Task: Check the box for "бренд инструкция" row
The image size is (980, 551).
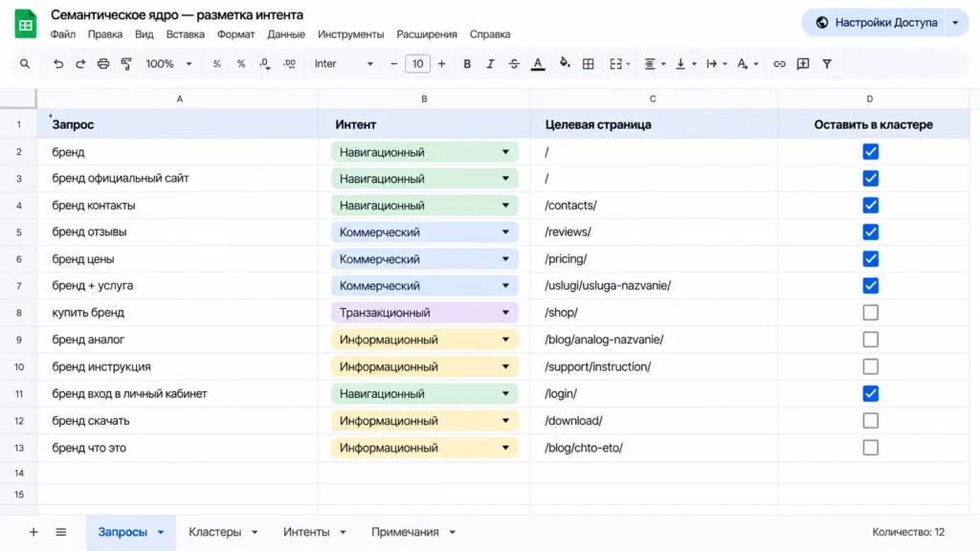Action: tap(870, 366)
